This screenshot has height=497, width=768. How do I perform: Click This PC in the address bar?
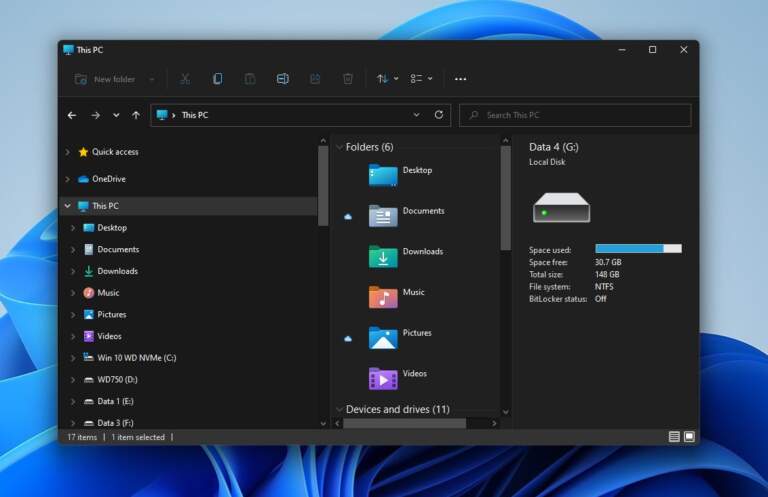[x=195, y=115]
